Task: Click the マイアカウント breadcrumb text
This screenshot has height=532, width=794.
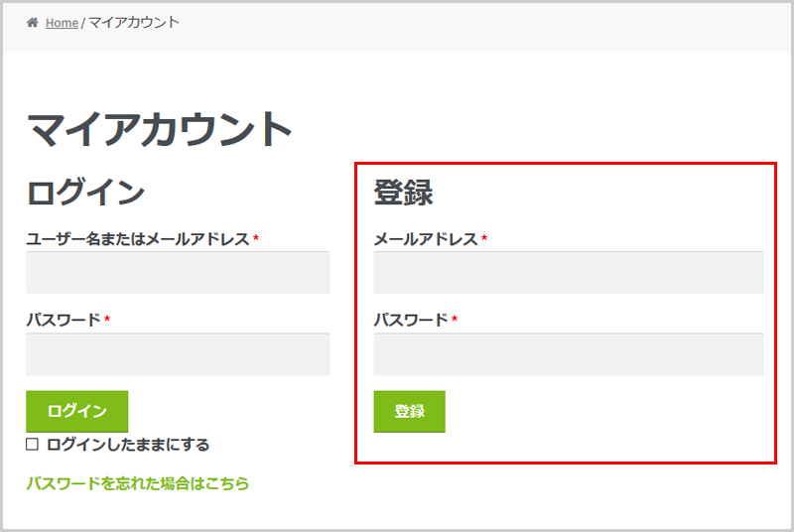Action: coord(134,22)
